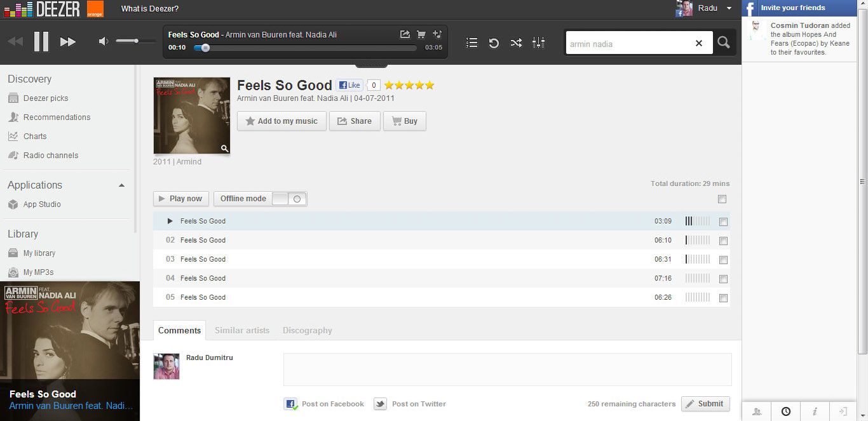Viewport: 868px width, 421px height.
Task: Click Add to my music
Action: [x=281, y=121]
